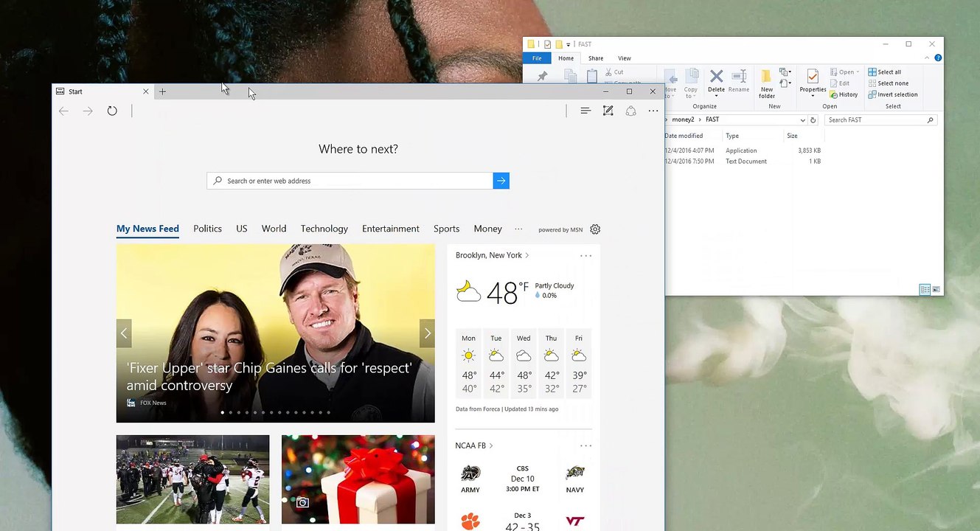Screen dimensions: 980x531
Task: Make a Web Note in Edge
Action: pyautogui.click(x=608, y=111)
